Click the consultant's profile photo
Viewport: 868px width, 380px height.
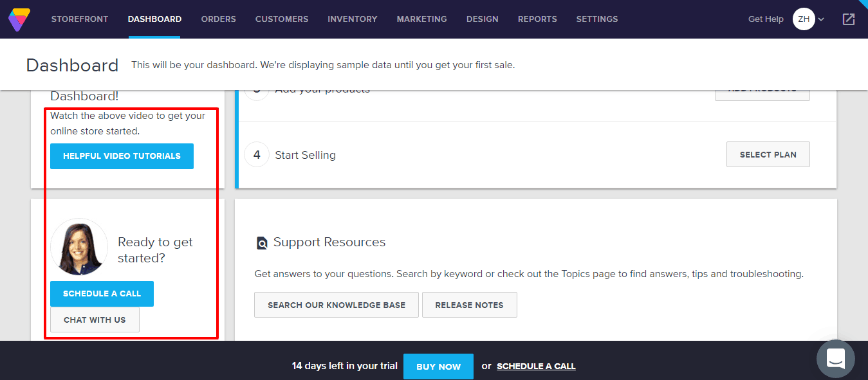pyautogui.click(x=78, y=246)
